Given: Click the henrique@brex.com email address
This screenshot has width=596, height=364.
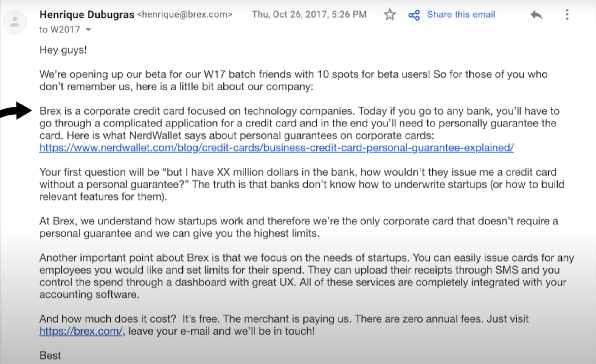Looking at the screenshot, I should pos(185,15).
